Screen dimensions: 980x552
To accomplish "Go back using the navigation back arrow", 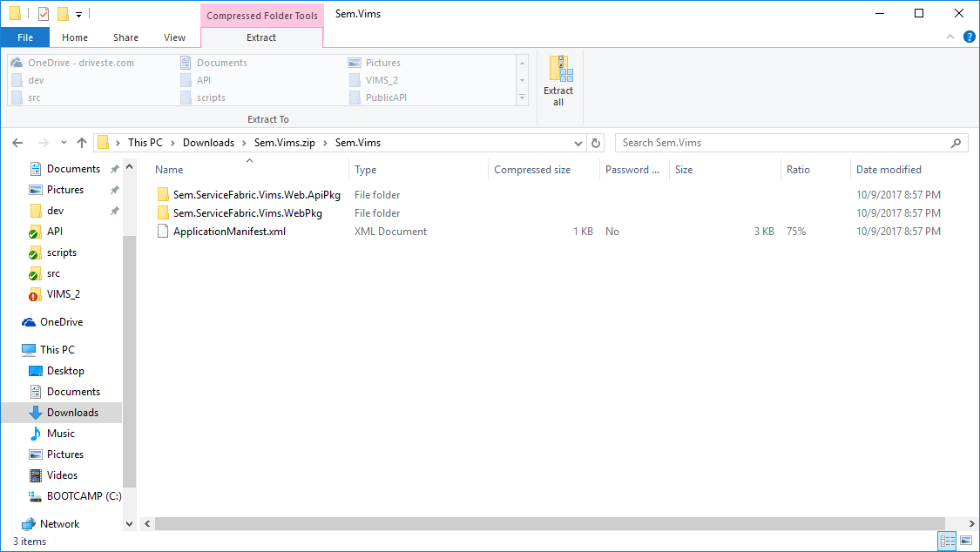I will click(x=17, y=142).
